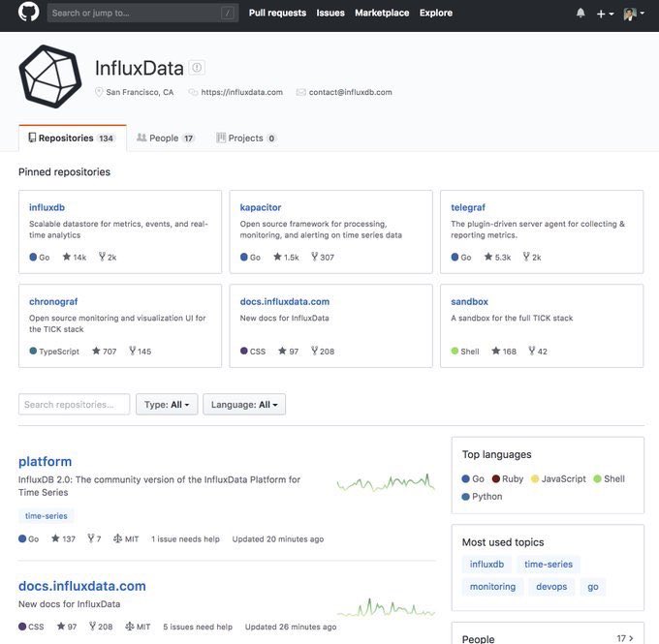Switch to the Projects 0 tab
Viewport: 659px width, 644px height.
(246, 138)
